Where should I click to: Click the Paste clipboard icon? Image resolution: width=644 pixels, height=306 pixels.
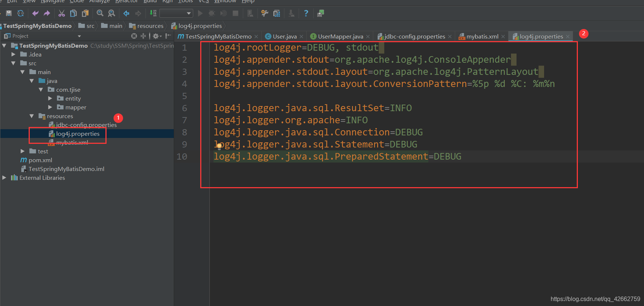click(85, 14)
